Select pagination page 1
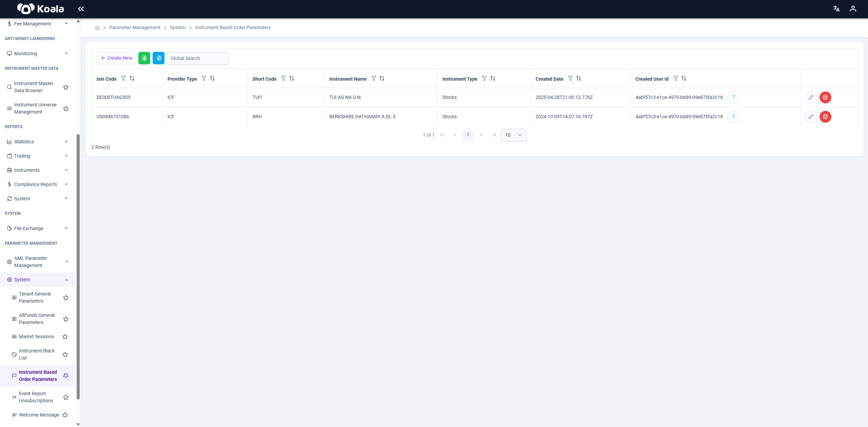This screenshot has width=868, height=427. point(468,135)
